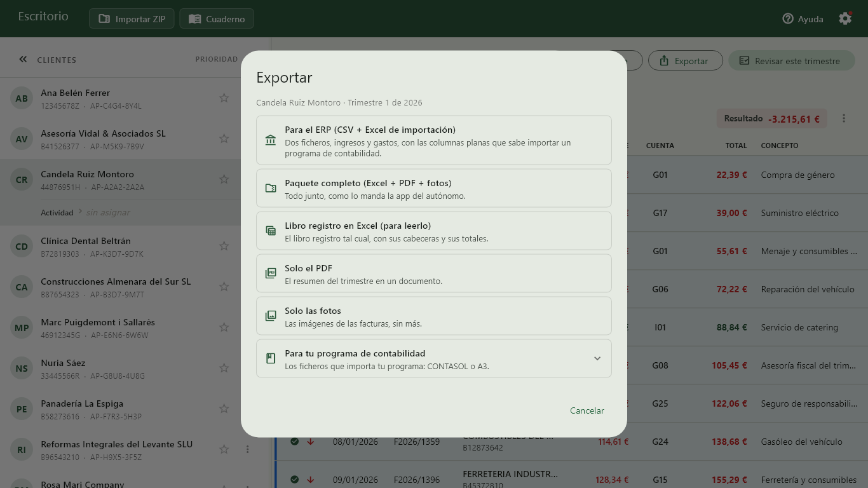The height and width of the screenshot is (488, 868).
Task: Expand Para tu programa de contabilidad
Action: (434, 358)
